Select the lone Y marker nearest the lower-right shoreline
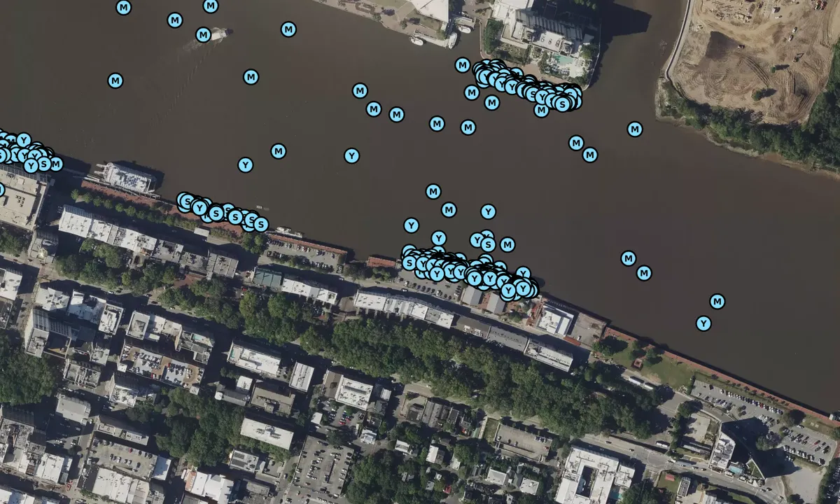This screenshot has height=504, width=840. pos(703,323)
